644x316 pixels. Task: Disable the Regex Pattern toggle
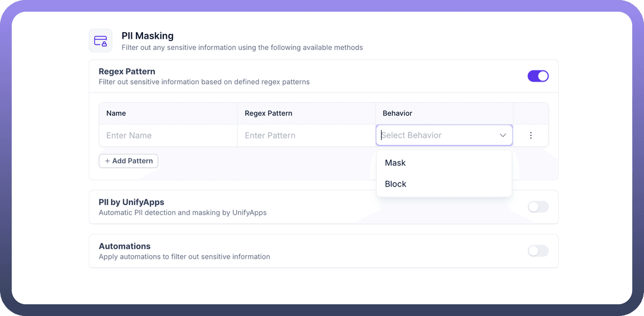click(x=538, y=76)
